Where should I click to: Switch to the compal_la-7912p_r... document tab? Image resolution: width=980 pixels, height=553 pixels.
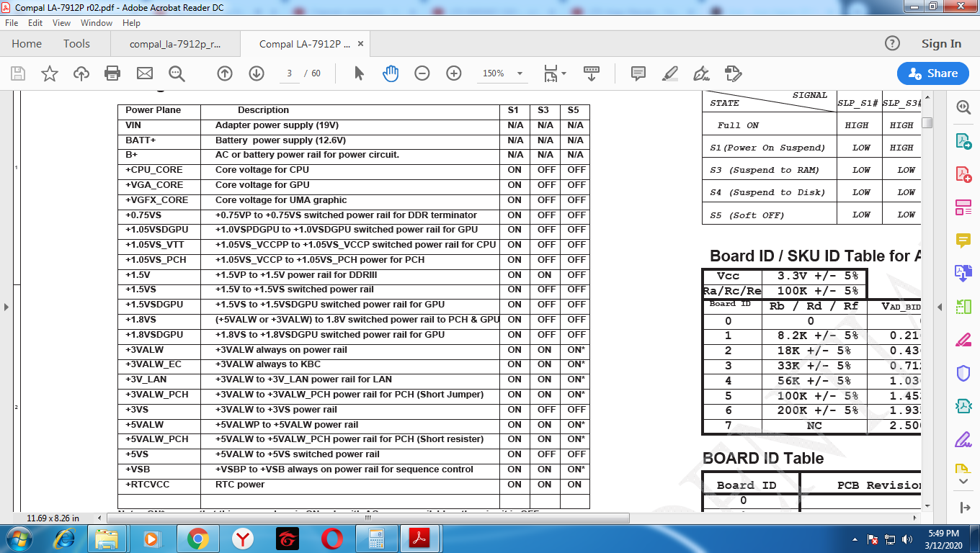tap(175, 44)
